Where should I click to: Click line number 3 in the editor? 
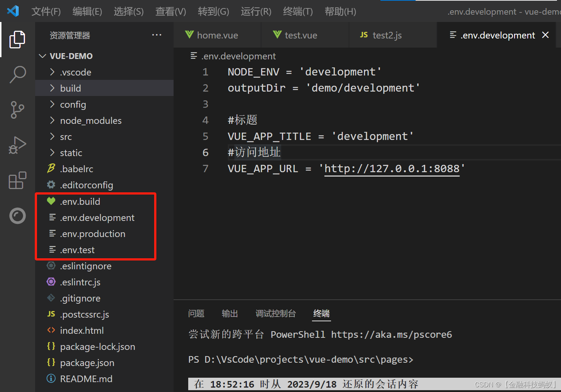[x=205, y=104]
